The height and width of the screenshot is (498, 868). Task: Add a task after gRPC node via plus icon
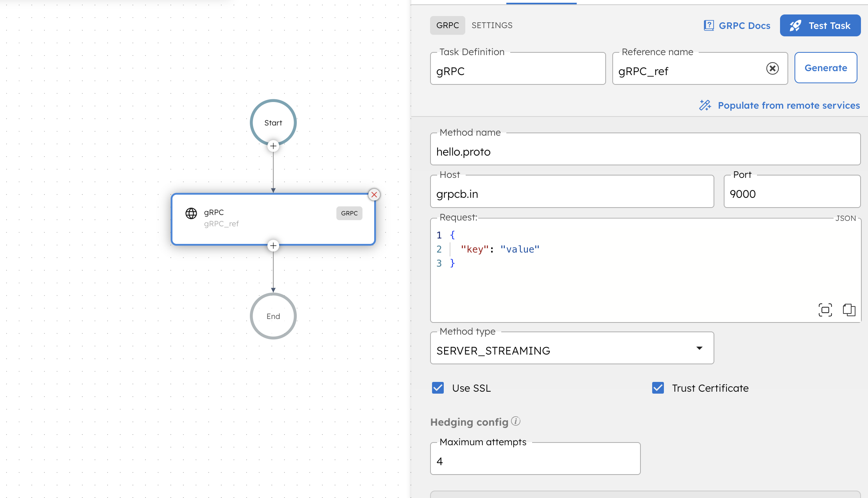tap(273, 245)
